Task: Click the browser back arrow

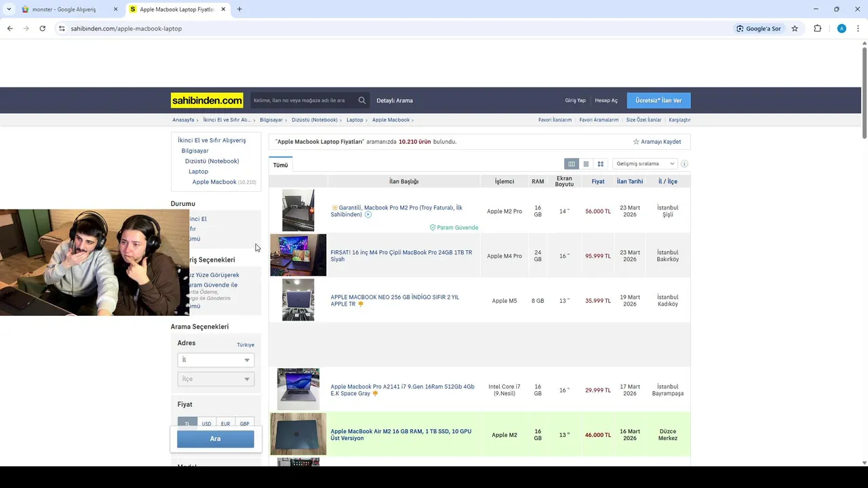Action: pyautogui.click(x=9, y=28)
